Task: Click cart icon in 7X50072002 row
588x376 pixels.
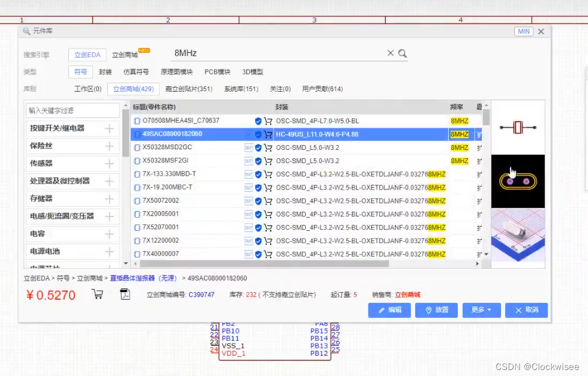Action: (268, 201)
